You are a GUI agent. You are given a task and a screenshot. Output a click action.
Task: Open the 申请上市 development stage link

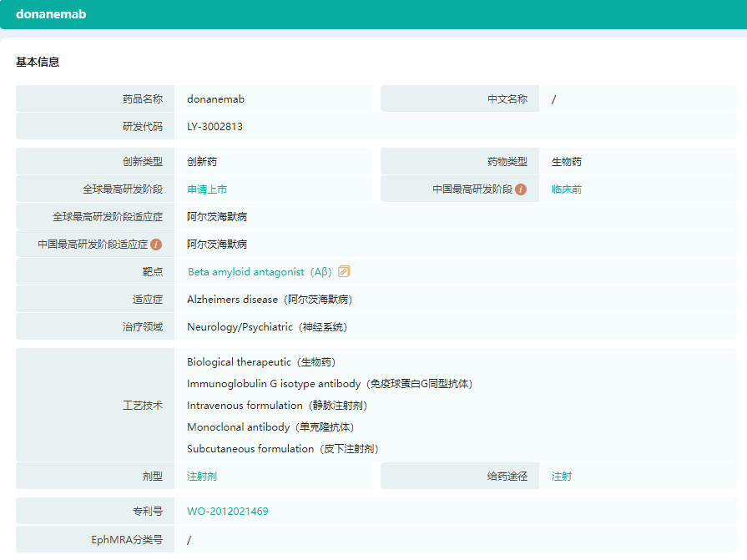pos(207,189)
